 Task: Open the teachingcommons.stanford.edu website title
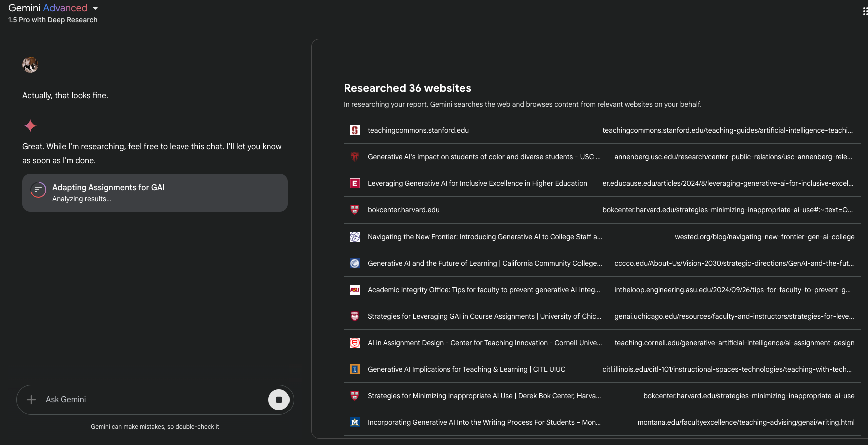418,130
